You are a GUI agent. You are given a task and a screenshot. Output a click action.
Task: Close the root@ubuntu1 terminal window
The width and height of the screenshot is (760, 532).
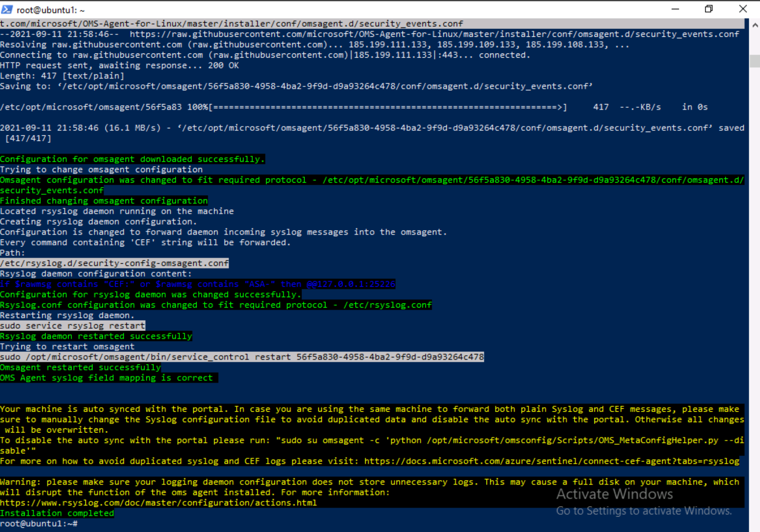[743, 9]
